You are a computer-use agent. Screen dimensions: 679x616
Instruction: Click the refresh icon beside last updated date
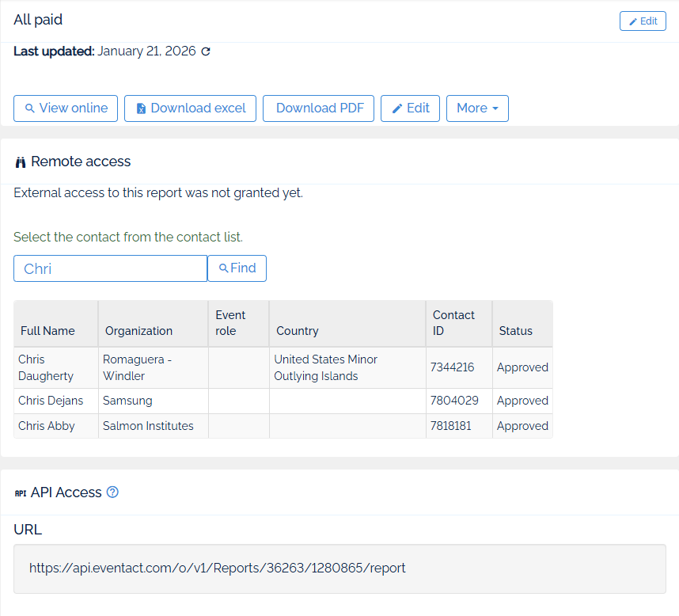click(x=206, y=52)
